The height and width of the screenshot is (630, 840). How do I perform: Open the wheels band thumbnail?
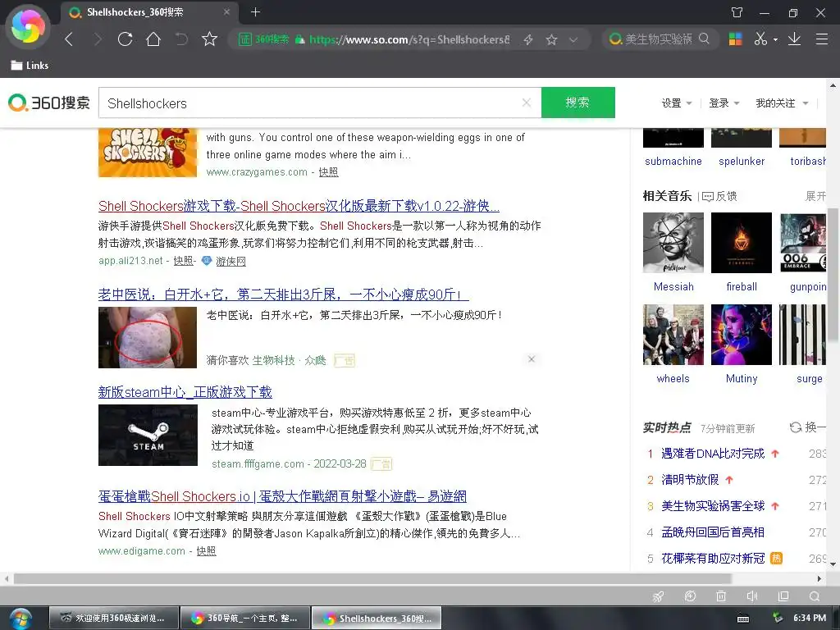click(x=673, y=335)
